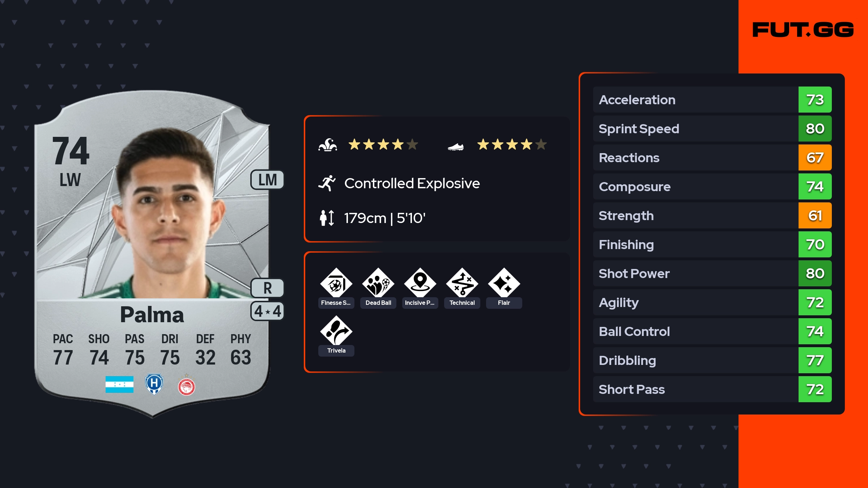Select the Dead Ball playstyle icon
Viewport: 868px width, 488px height.
point(378,283)
